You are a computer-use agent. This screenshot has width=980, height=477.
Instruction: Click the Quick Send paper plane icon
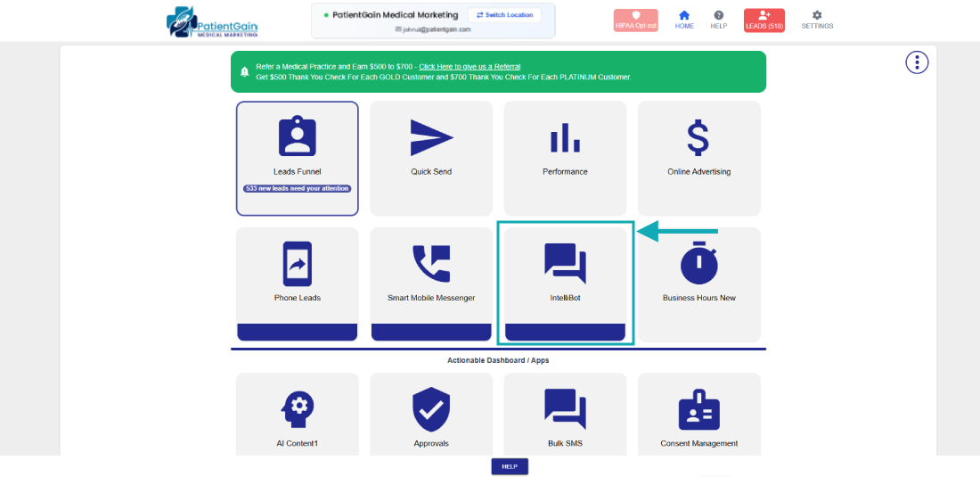(431, 136)
